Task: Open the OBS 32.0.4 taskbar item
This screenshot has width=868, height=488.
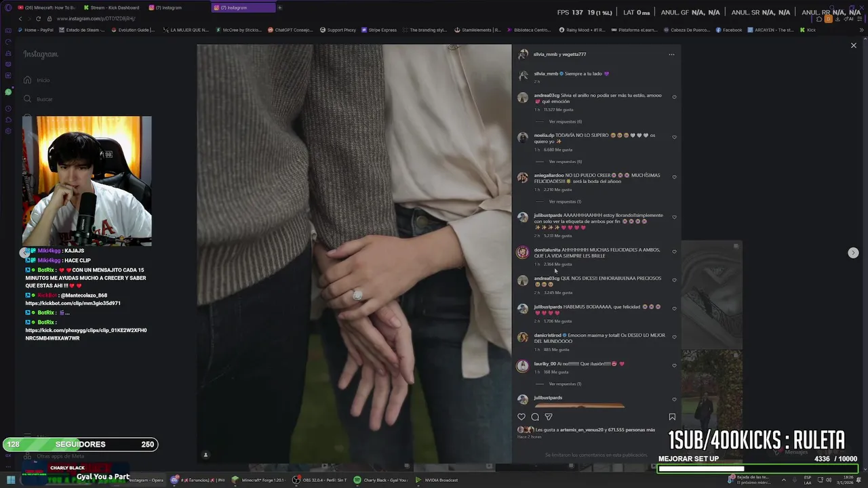Action: pos(319,480)
